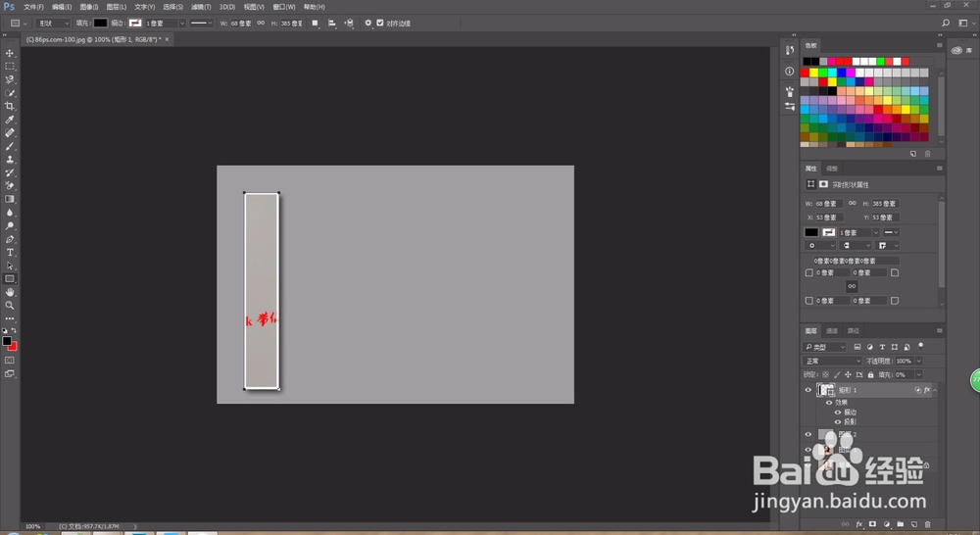This screenshot has width=980, height=535.
Task: Open path arrangement options in options bar
Action: click(350, 24)
